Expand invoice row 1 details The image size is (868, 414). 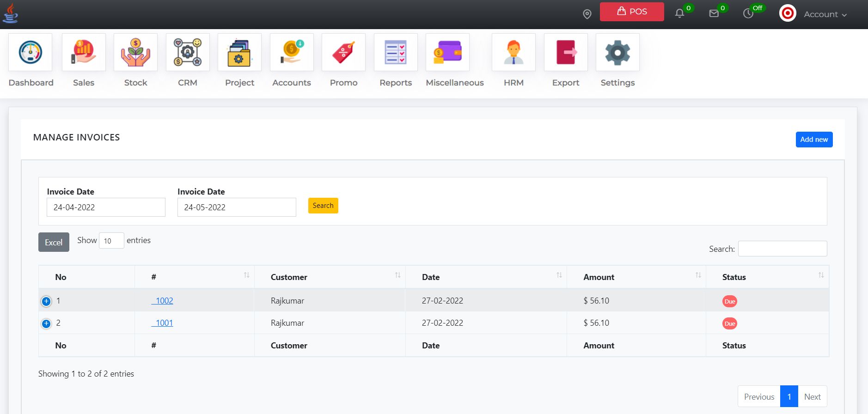click(46, 301)
